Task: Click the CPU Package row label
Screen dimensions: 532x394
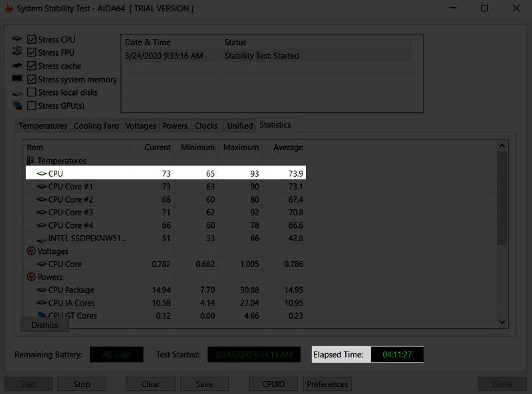Action: point(71,290)
